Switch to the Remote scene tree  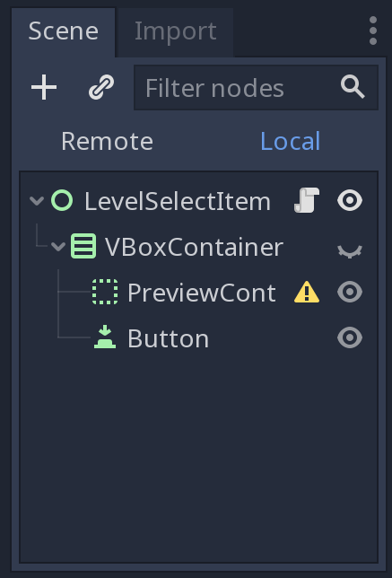[x=107, y=141]
